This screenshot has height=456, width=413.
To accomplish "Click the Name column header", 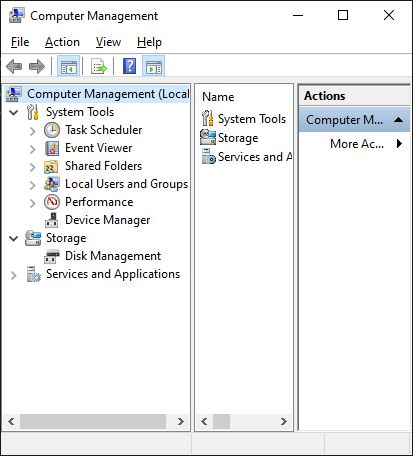I will point(218,97).
